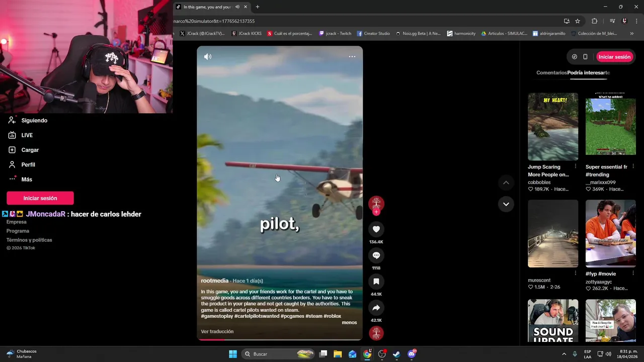
Task: Open the harmonicity bookmark
Action: (x=461, y=34)
